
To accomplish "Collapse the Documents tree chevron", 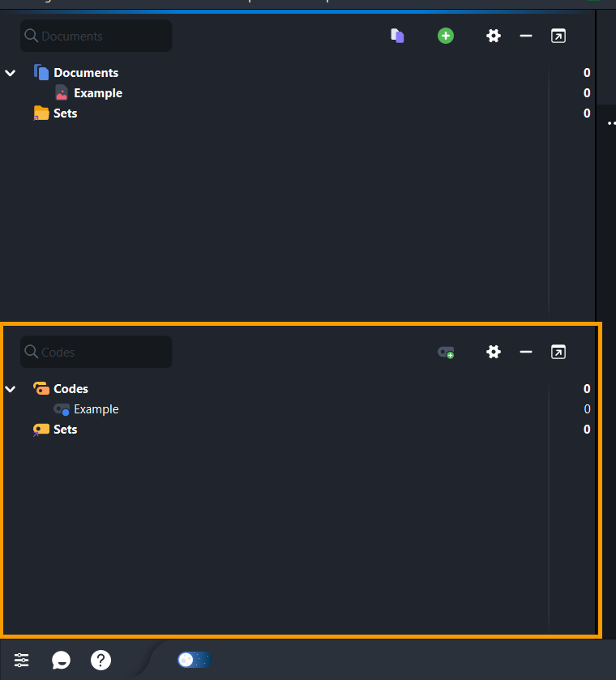I will (x=11, y=73).
